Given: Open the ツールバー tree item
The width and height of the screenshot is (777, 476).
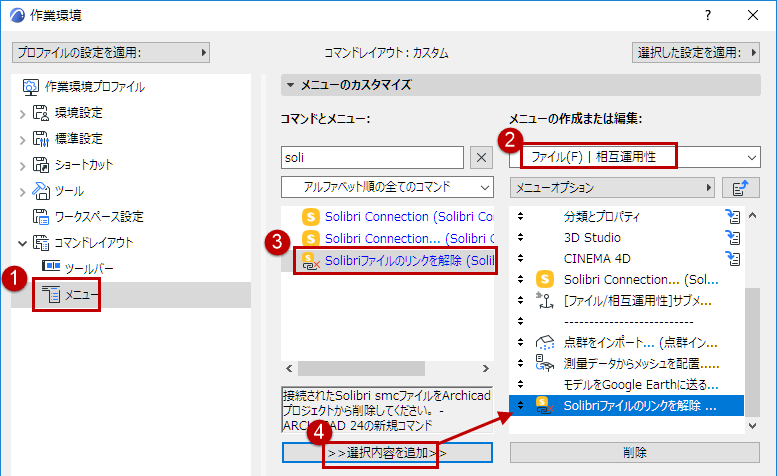Looking at the screenshot, I should pyautogui.click(x=78, y=268).
